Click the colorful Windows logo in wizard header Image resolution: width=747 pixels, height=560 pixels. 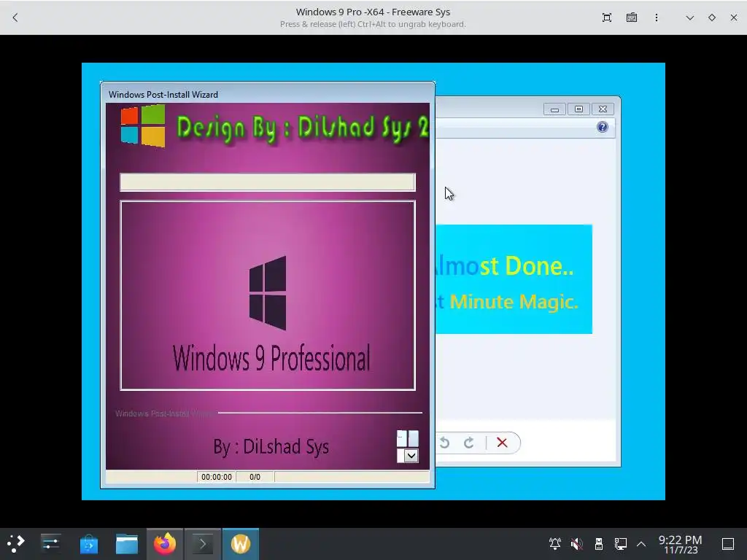pyautogui.click(x=143, y=126)
